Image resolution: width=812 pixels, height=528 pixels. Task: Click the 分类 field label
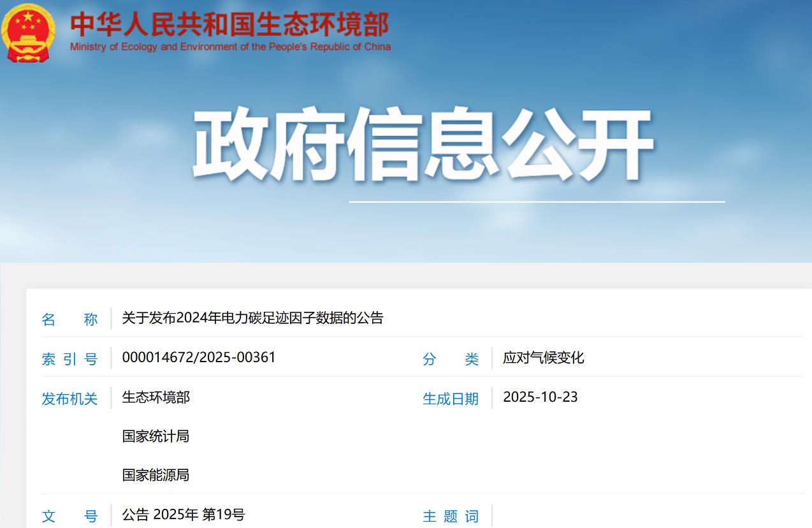click(x=451, y=358)
